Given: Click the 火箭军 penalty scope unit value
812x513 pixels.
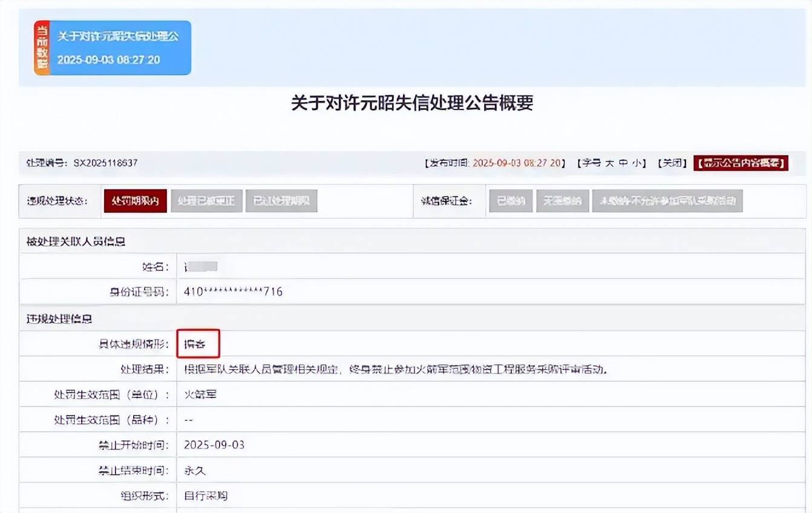Looking at the screenshot, I should (200, 394).
